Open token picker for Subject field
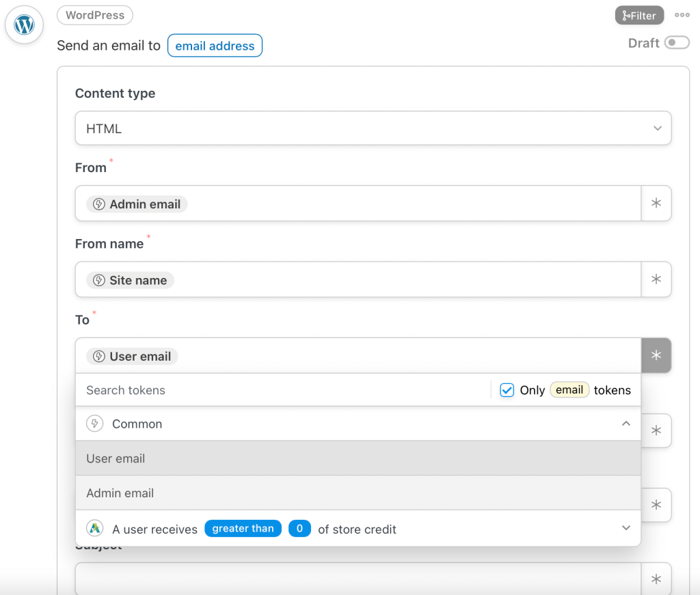The image size is (700, 595). [656, 579]
